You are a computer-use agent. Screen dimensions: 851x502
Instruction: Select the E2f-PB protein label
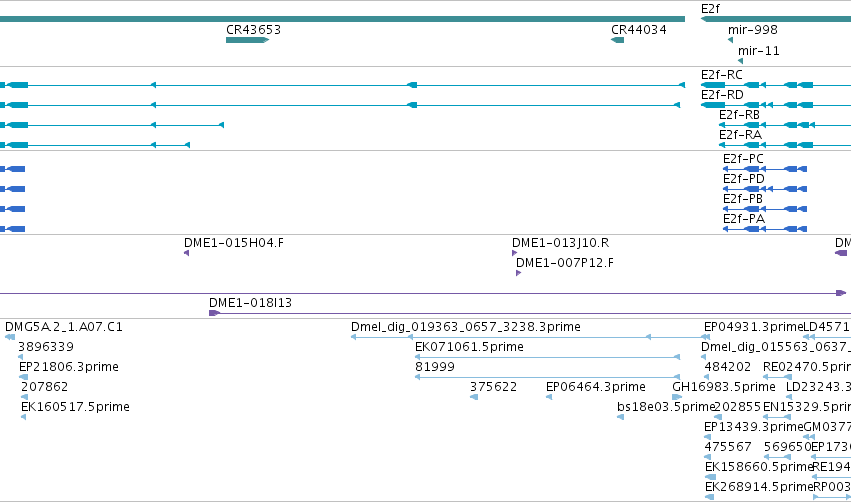pos(742,199)
